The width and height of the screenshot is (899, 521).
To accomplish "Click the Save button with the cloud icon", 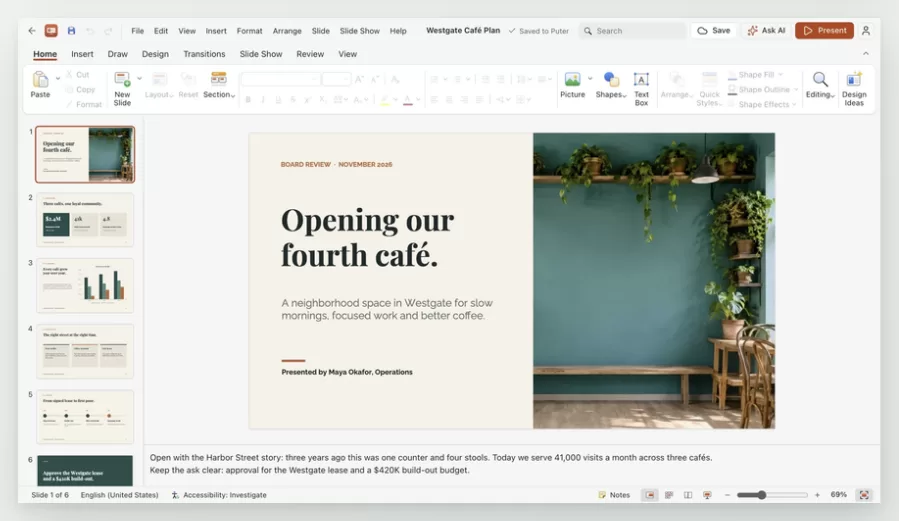I will (714, 31).
